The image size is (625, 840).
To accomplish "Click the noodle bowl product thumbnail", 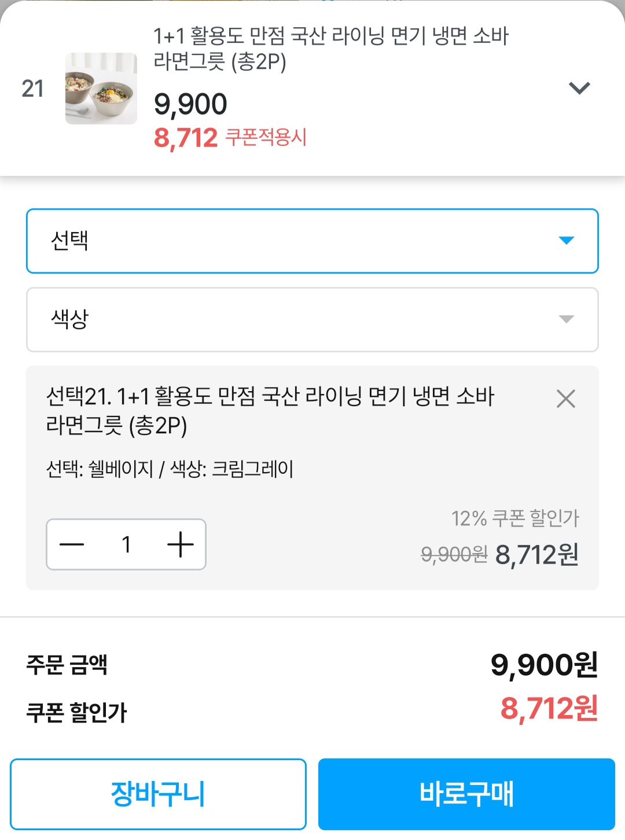I will click(x=101, y=89).
